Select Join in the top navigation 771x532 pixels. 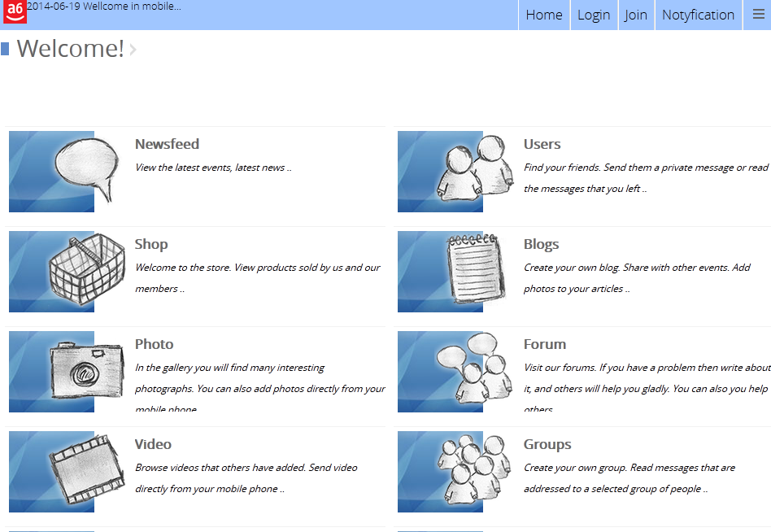[x=636, y=15]
